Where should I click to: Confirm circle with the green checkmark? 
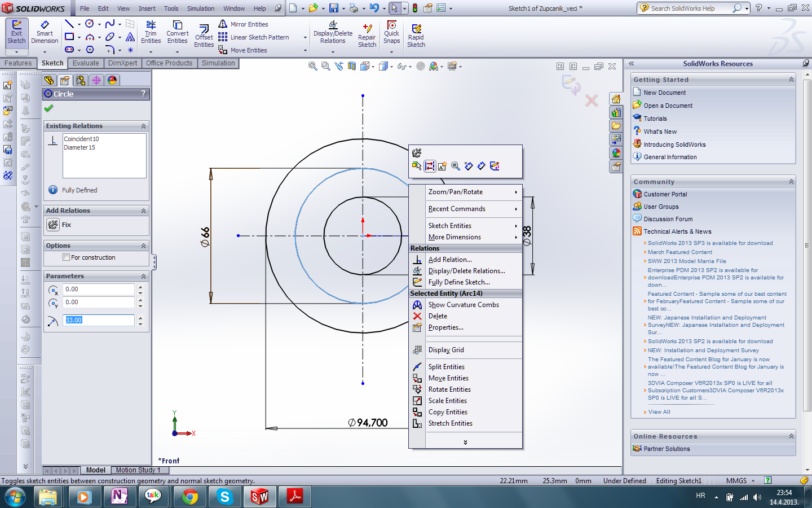coord(48,108)
